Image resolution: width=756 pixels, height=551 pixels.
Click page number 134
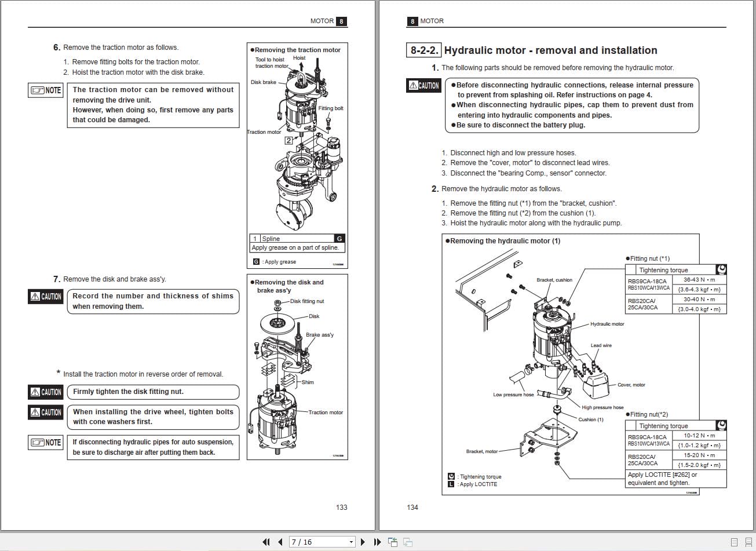click(x=412, y=508)
